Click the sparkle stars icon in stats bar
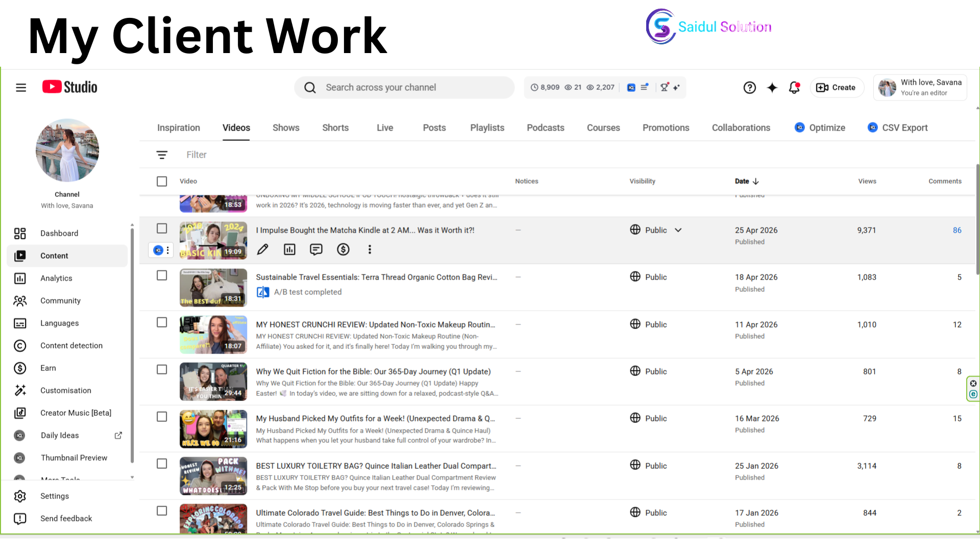 676,87
